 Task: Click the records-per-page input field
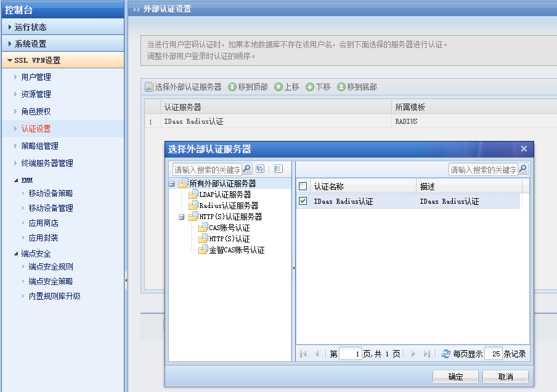[494, 354]
